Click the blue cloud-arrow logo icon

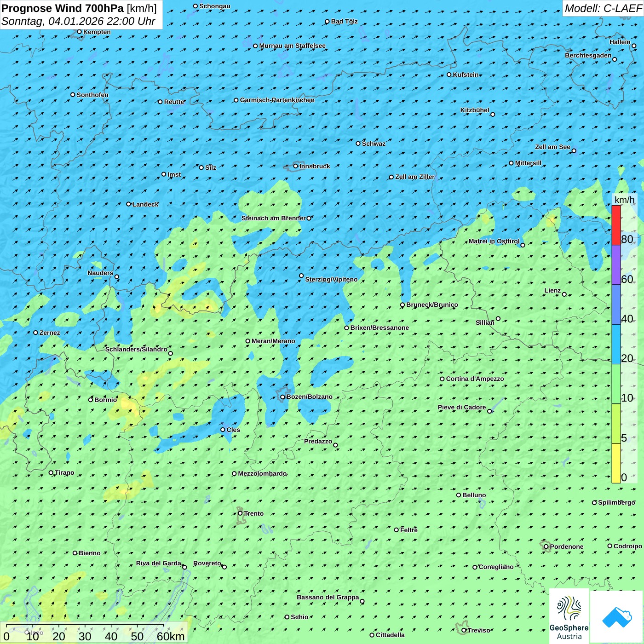tap(617, 617)
